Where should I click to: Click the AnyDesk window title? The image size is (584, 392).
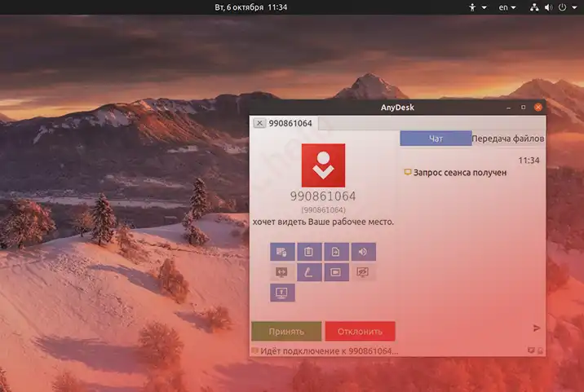pyautogui.click(x=397, y=108)
